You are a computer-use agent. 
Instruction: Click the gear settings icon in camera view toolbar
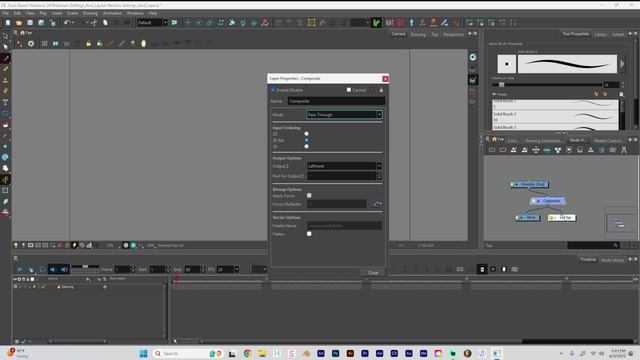31,44
